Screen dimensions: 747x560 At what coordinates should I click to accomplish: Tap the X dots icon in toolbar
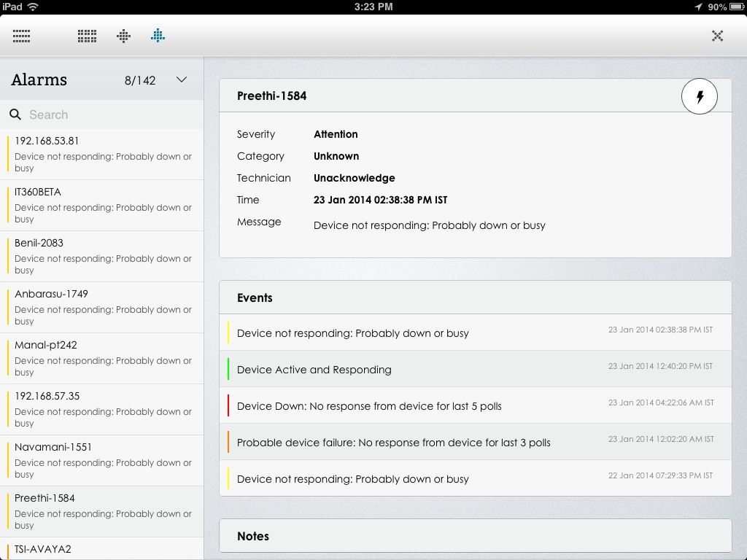pyautogui.click(x=718, y=36)
